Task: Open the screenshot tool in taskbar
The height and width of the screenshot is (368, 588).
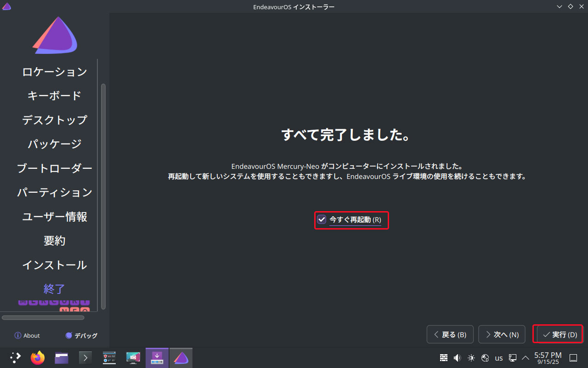Action: point(133,358)
